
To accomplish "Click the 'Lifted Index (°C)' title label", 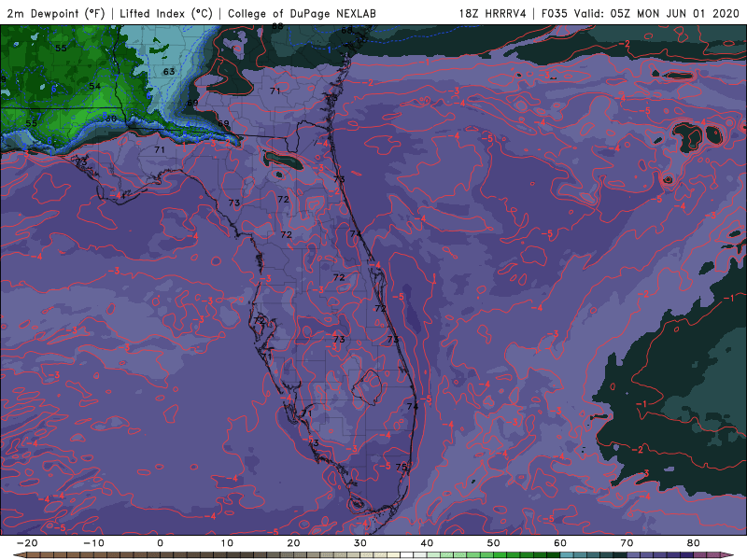I will coord(166,13).
